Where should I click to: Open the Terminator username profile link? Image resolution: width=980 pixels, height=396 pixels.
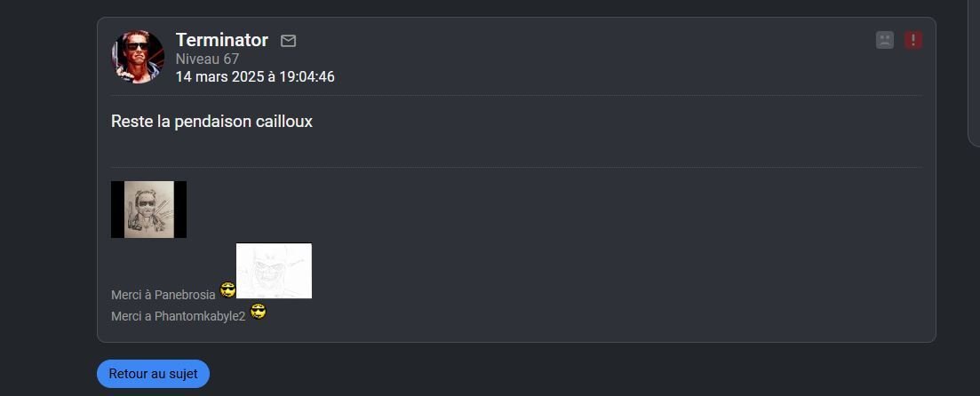pos(222,40)
